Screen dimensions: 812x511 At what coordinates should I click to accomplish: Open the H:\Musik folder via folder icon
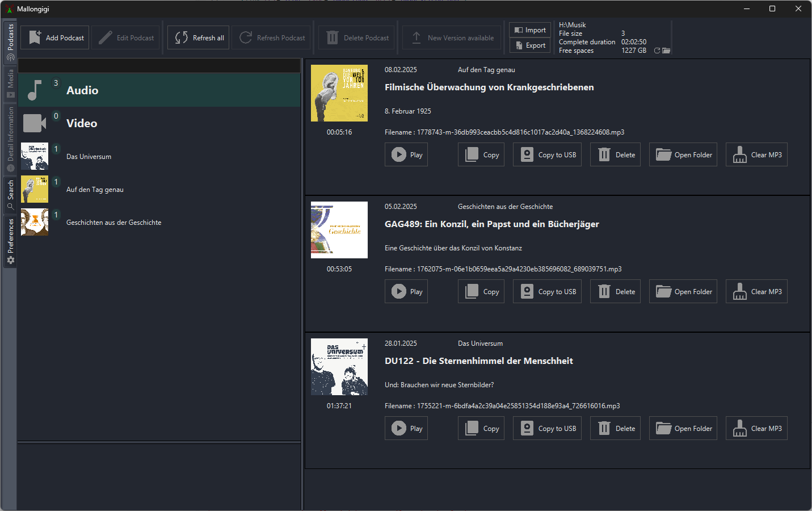click(x=667, y=51)
